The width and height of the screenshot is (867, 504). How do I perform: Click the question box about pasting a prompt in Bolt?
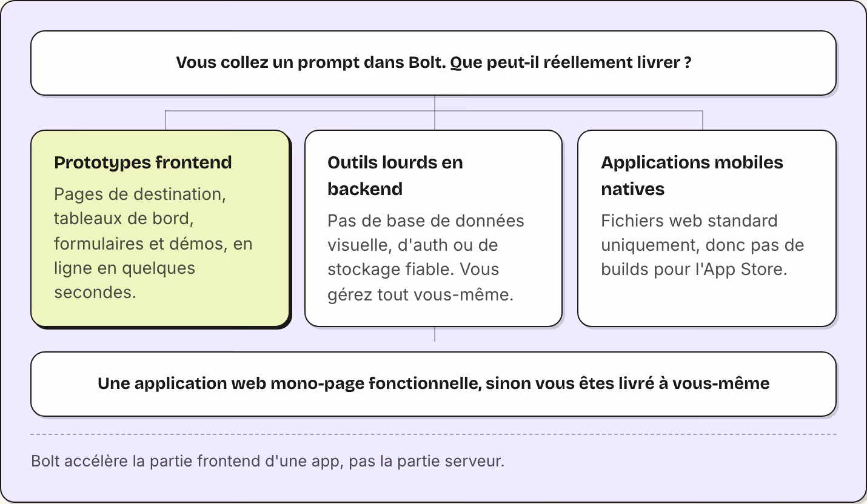(433, 63)
